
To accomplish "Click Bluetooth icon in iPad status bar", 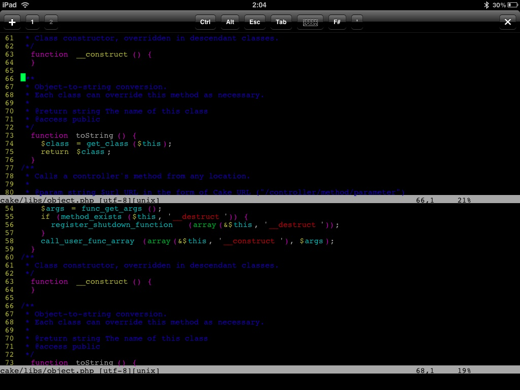I will (486, 5).
